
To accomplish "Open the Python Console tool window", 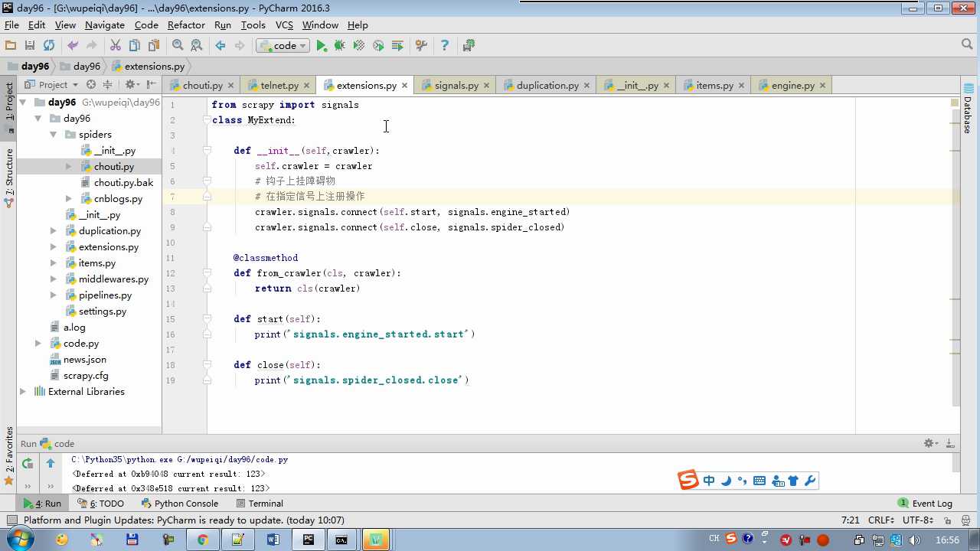I will tap(180, 504).
